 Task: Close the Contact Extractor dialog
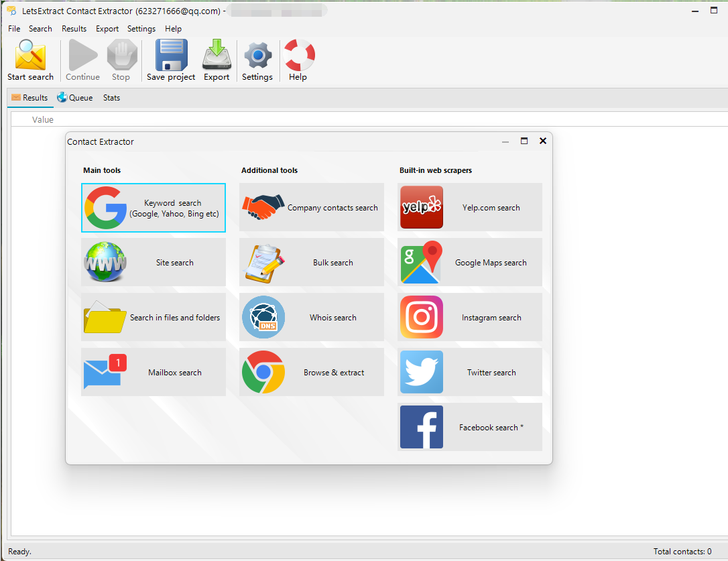coord(543,141)
